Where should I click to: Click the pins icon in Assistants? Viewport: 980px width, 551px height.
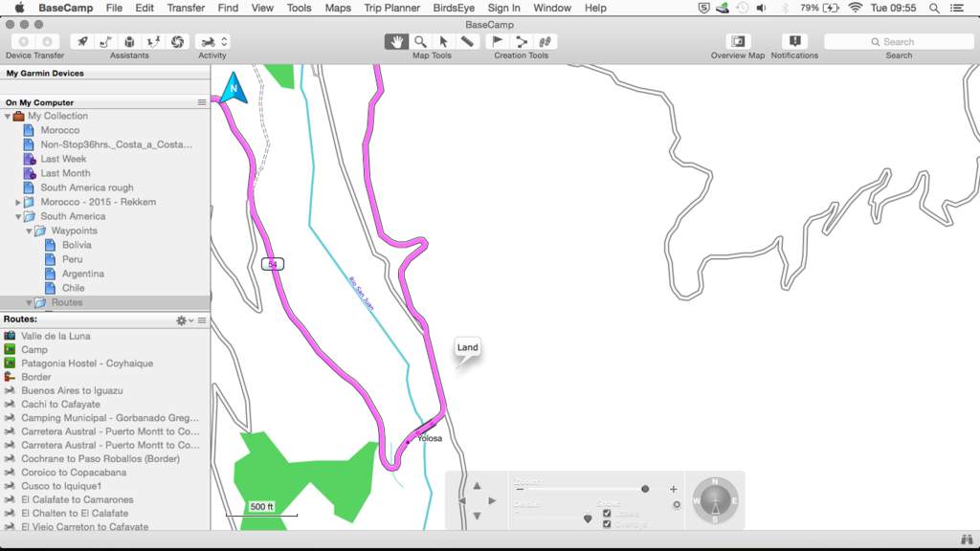point(153,42)
